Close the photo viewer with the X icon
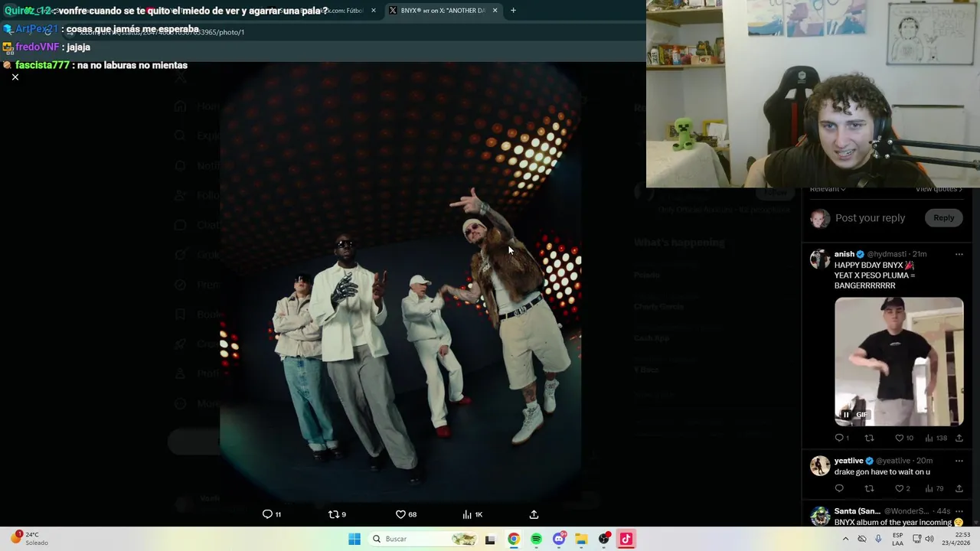The width and height of the screenshot is (980, 551). [15, 77]
